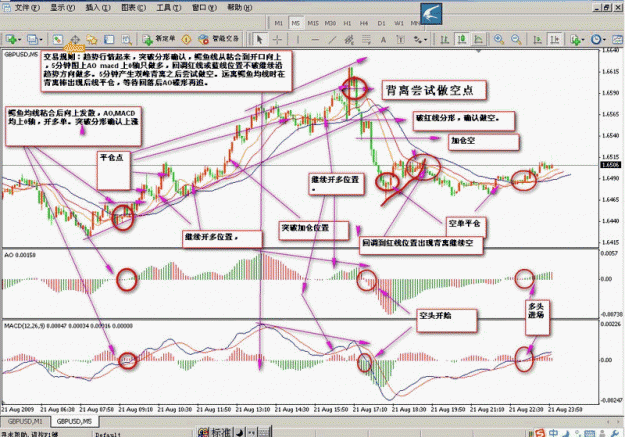
Task: Switch chart to H1 timeframe
Action: [x=347, y=23]
